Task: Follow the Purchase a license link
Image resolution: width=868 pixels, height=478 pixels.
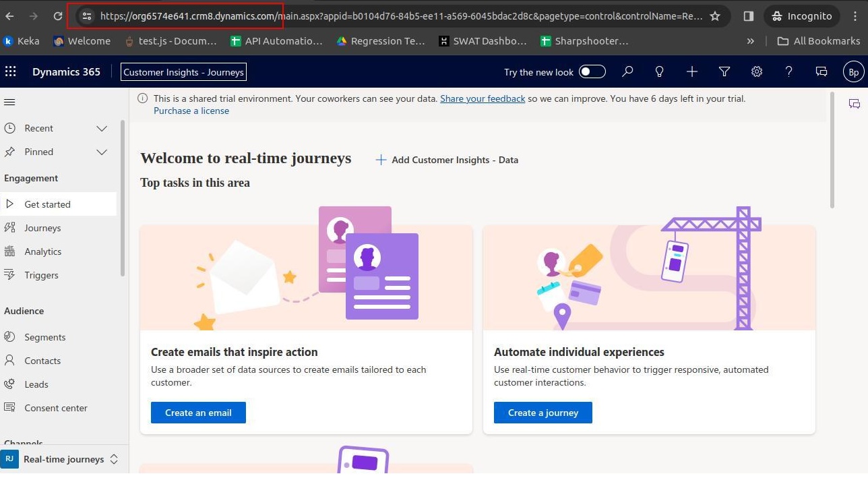Action: coord(191,111)
